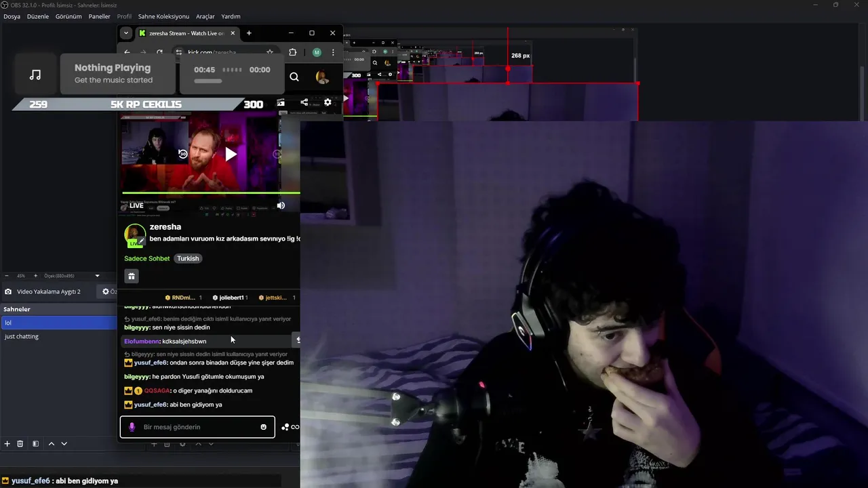Move the scene up
Image resolution: width=868 pixels, height=488 pixels.
point(51,444)
